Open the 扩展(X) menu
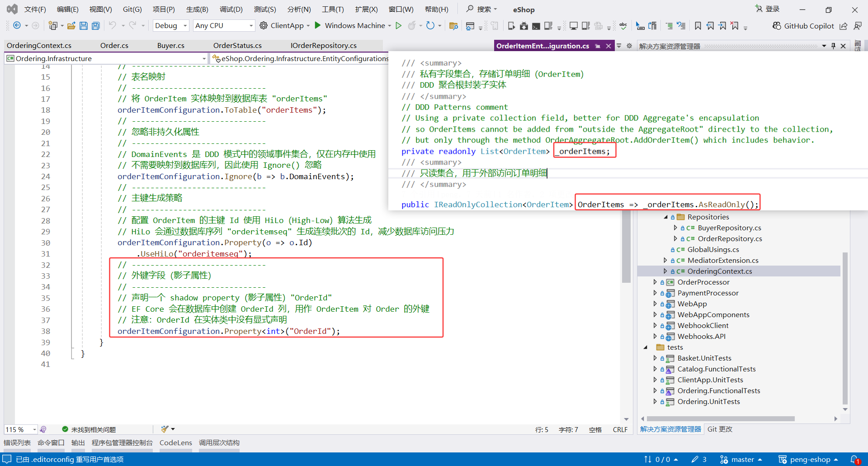 (366, 9)
